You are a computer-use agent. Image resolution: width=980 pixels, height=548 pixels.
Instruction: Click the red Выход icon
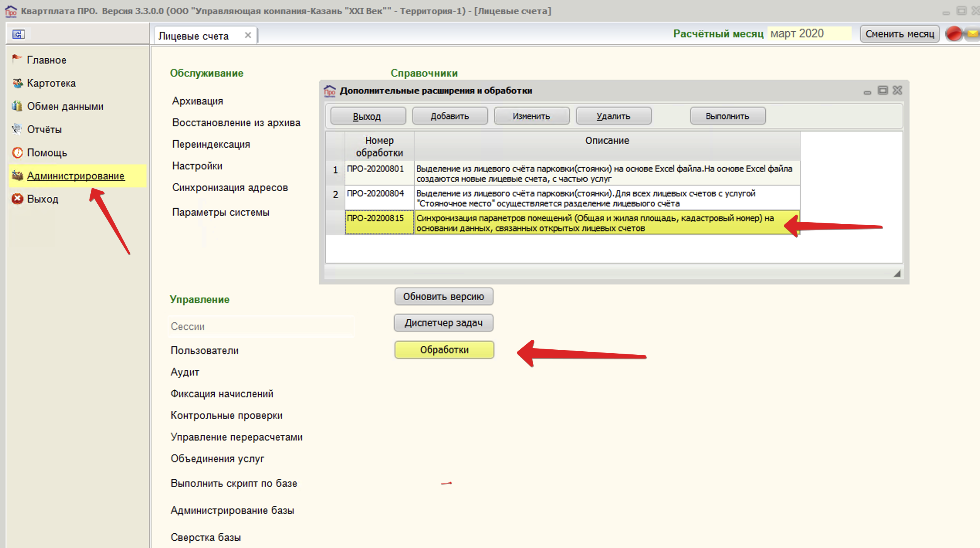17,199
